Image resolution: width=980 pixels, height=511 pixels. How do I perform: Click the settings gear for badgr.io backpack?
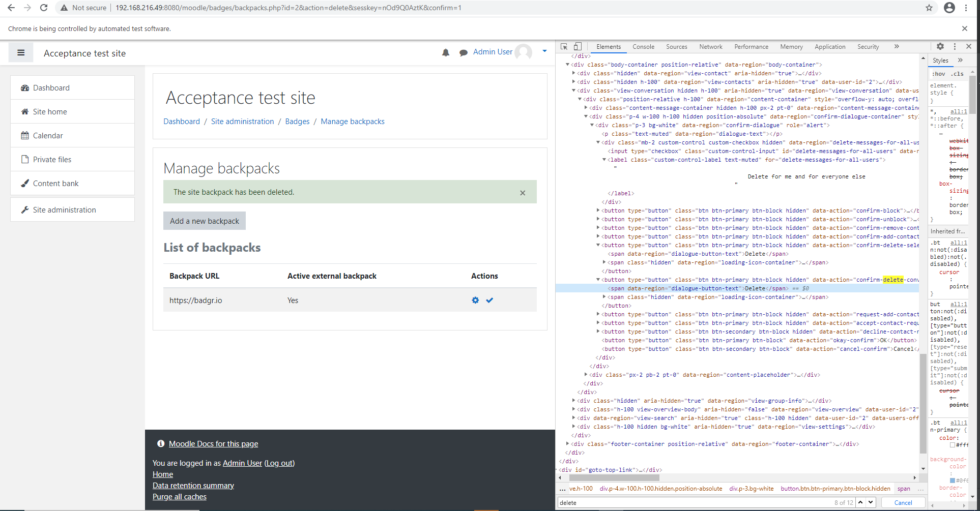[x=475, y=300]
